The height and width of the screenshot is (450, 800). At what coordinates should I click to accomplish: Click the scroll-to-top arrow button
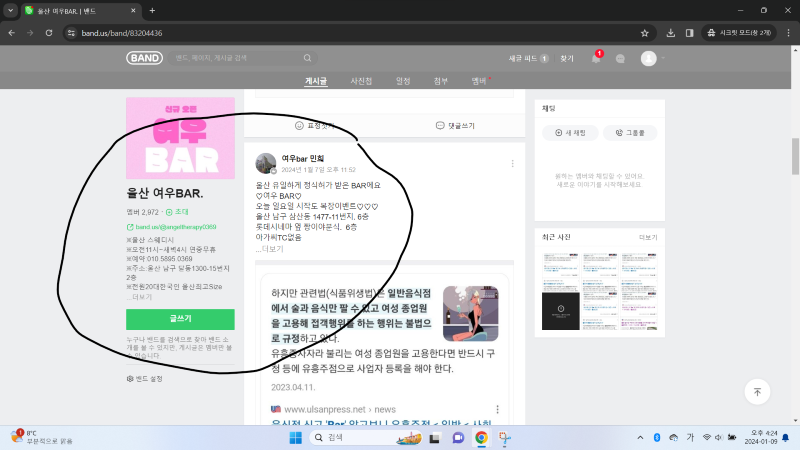[x=757, y=391]
